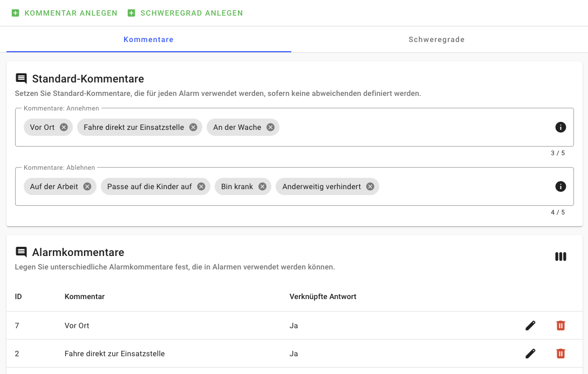Viewport: 588px width, 374px height.
Task: Remove the 'Auf der Arbeit' chip
Action: coord(87,186)
